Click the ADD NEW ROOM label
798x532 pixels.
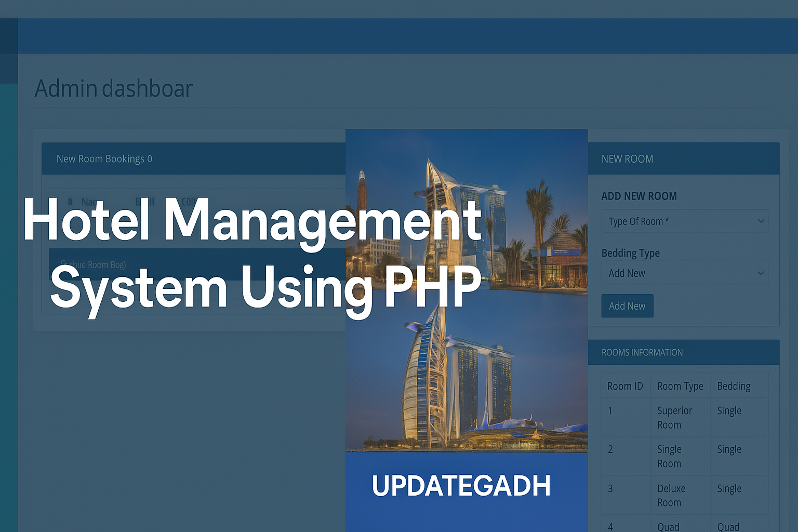[x=639, y=196]
